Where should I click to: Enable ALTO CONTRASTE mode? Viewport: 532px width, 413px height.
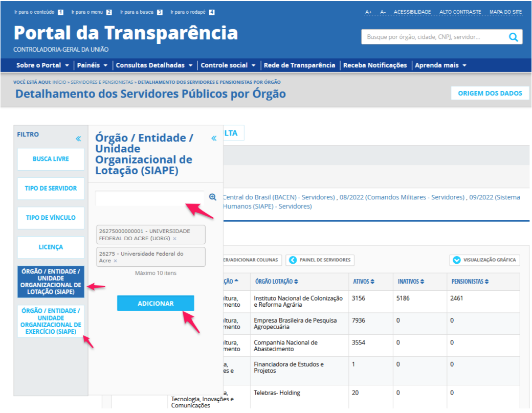(x=460, y=12)
